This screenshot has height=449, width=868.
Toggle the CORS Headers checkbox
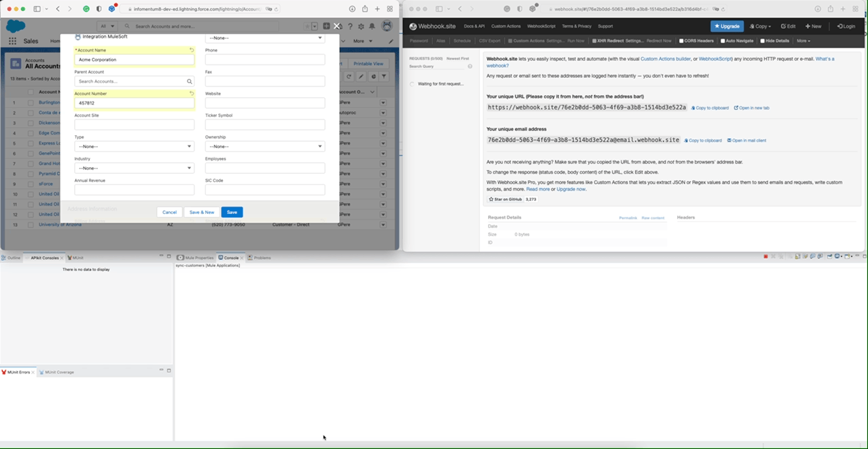(682, 41)
